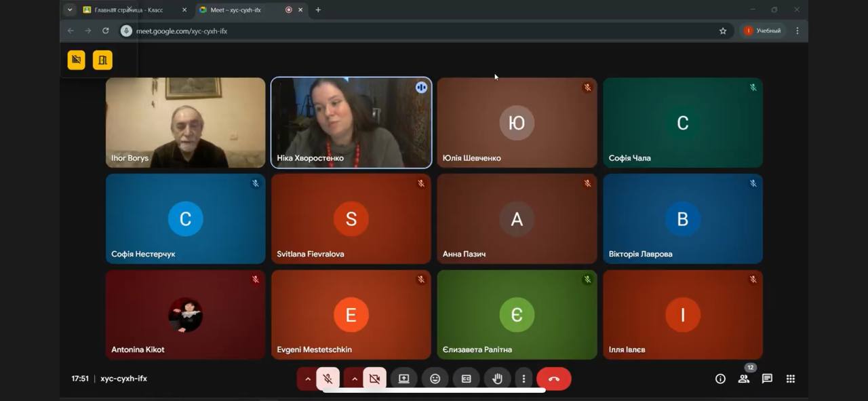The width and height of the screenshot is (868, 401).
Task: Open a new browser tab
Action: pos(318,10)
